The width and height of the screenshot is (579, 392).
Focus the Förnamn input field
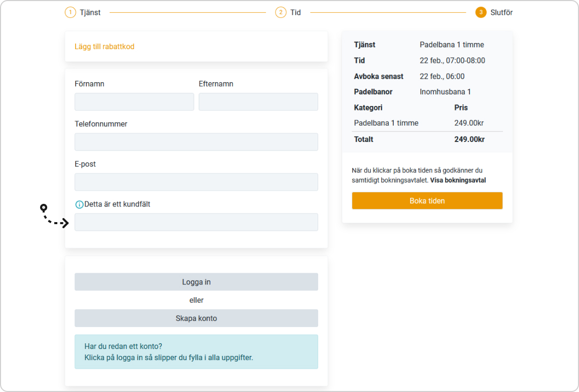click(134, 102)
